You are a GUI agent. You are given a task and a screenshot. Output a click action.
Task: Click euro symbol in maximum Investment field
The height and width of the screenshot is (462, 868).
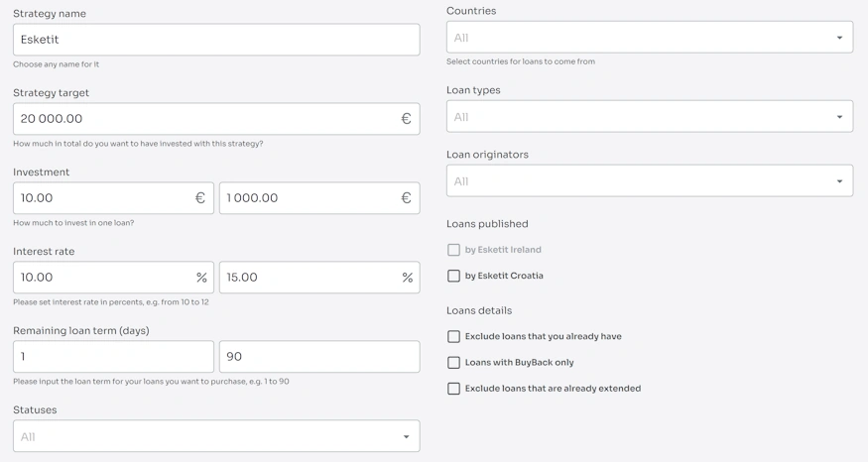[406, 198]
